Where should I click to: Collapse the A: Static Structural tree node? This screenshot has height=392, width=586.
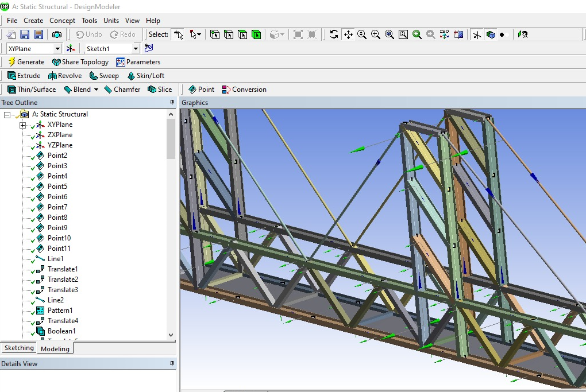click(x=7, y=115)
